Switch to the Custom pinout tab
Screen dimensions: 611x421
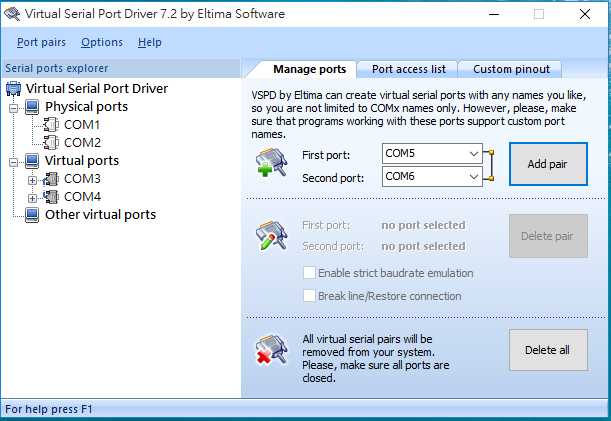(511, 69)
